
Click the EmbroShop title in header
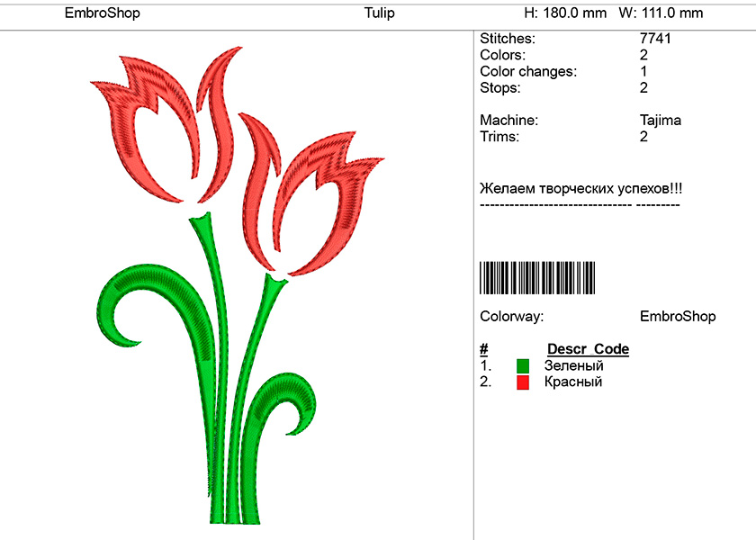point(103,13)
